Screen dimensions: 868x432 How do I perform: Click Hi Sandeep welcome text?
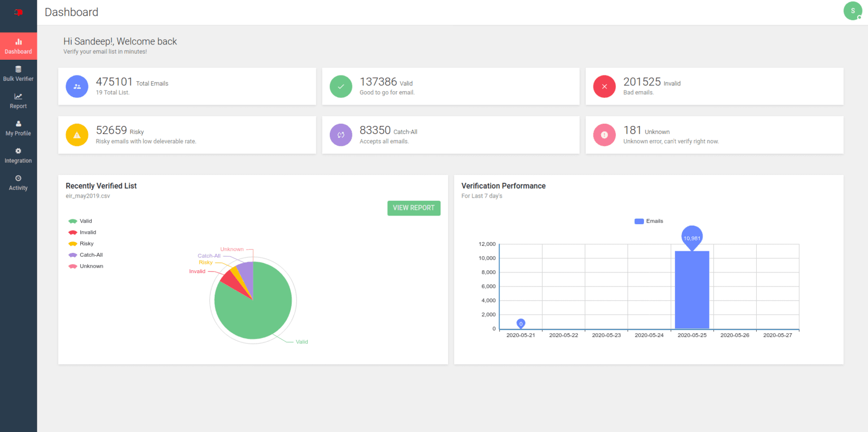pyautogui.click(x=120, y=41)
